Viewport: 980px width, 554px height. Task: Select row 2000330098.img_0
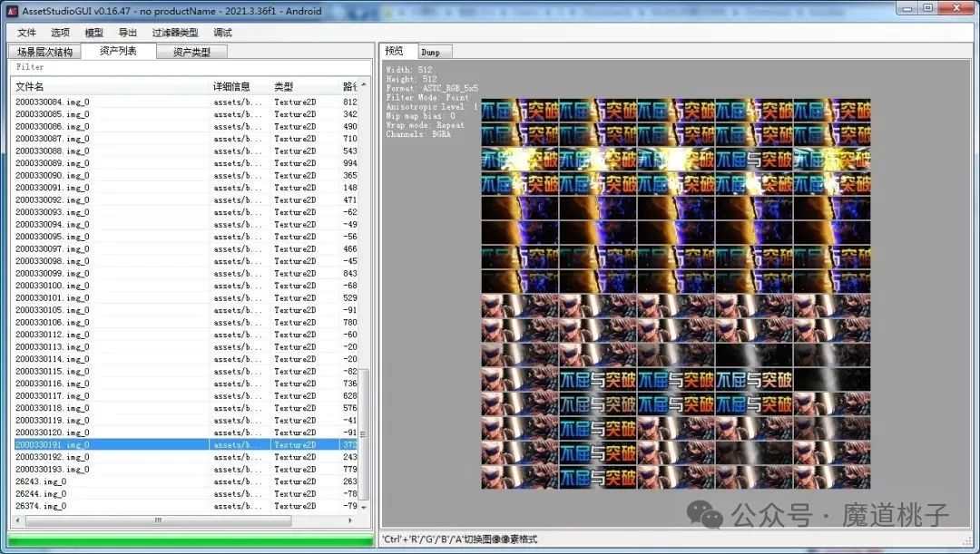pyautogui.click(x=186, y=261)
